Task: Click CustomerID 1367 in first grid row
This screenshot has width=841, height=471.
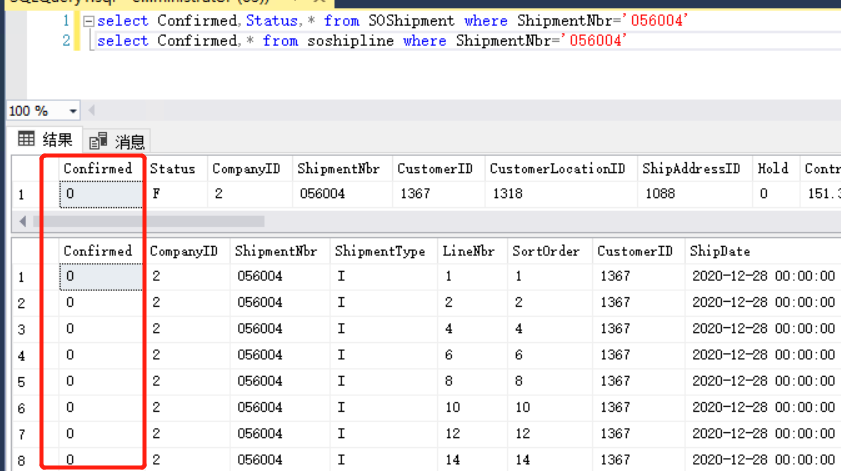Action: pos(415,194)
